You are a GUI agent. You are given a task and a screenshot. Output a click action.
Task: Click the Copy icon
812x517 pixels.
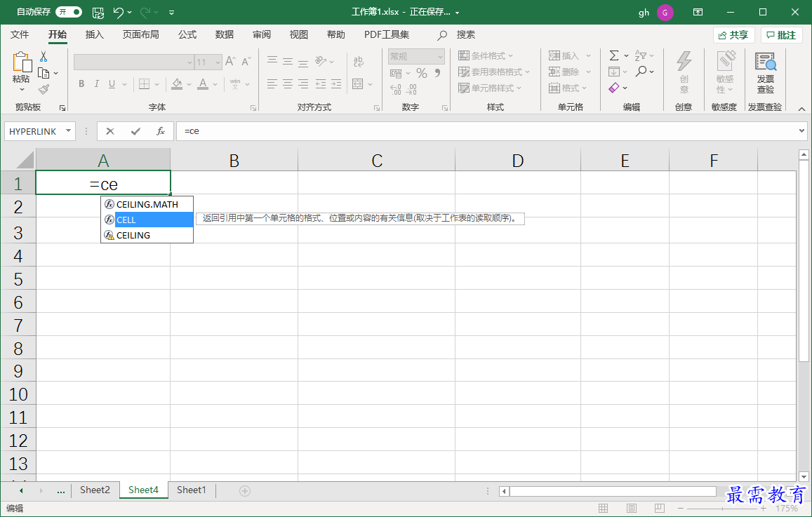[x=44, y=73]
